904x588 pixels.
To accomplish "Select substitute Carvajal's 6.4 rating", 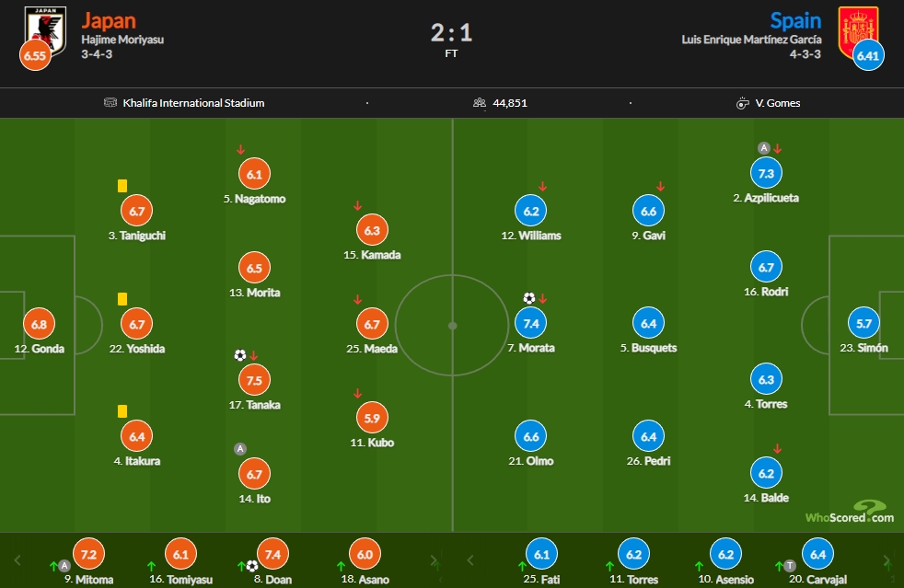I will (x=817, y=554).
